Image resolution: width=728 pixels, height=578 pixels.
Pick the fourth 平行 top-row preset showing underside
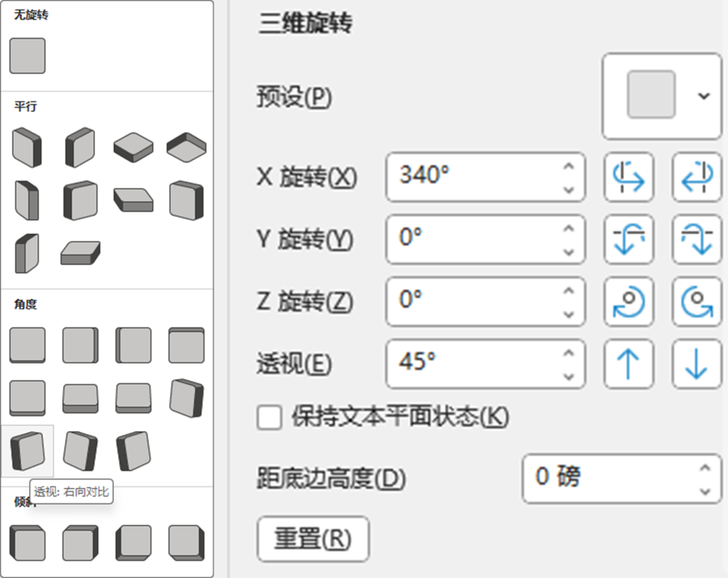pos(186,148)
